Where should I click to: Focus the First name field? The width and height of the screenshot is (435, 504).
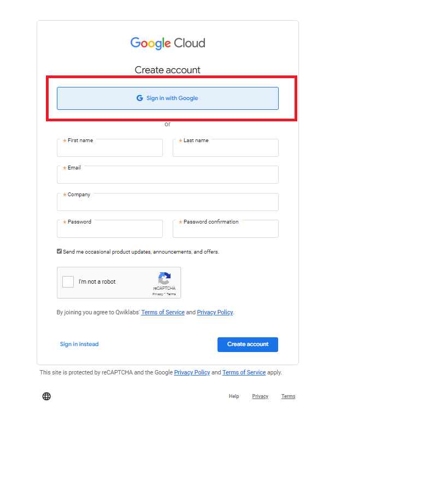click(x=110, y=148)
